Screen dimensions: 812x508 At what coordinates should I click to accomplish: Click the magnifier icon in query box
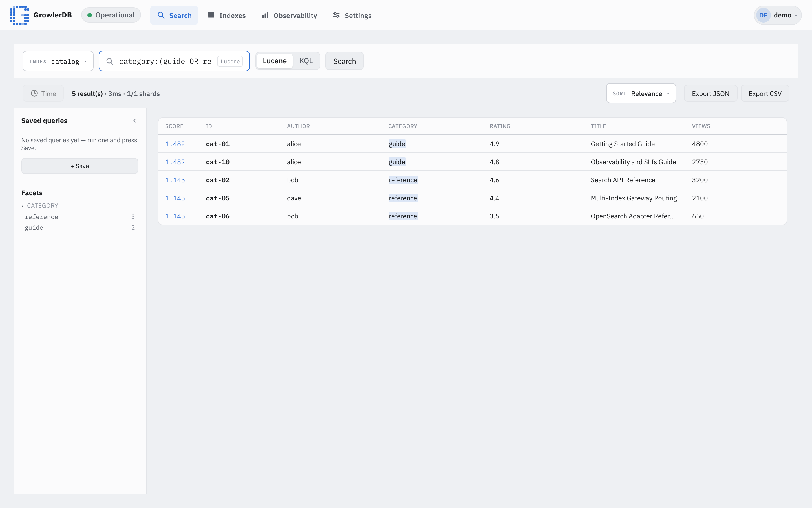[x=110, y=61]
